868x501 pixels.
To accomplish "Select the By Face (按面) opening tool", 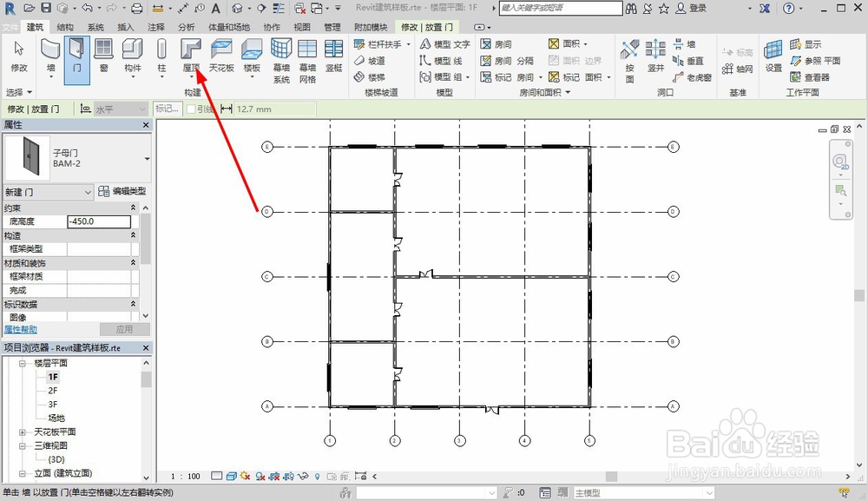I will (x=629, y=61).
